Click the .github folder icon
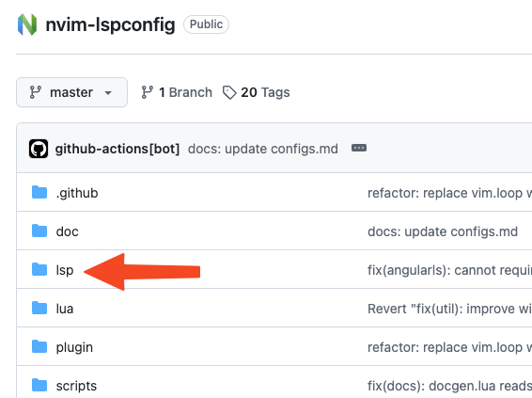This screenshot has width=532, height=398. (39, 192)
